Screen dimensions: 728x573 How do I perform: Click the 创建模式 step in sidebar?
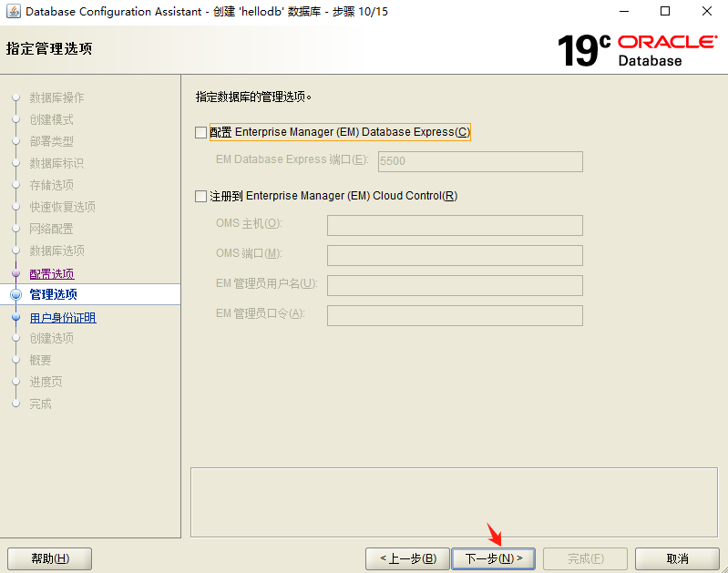pos(52,119)
